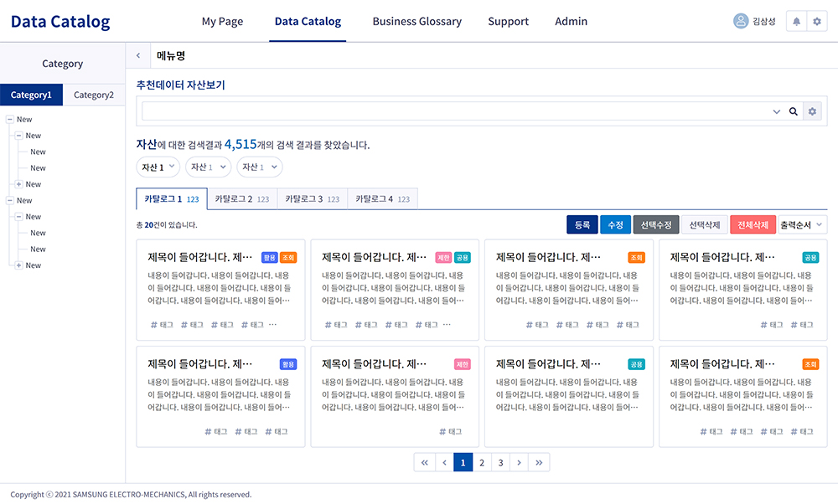This screenshot has width=838, height=504.
Task: Click in the asset search input field
Action: (x=453, y=111)
